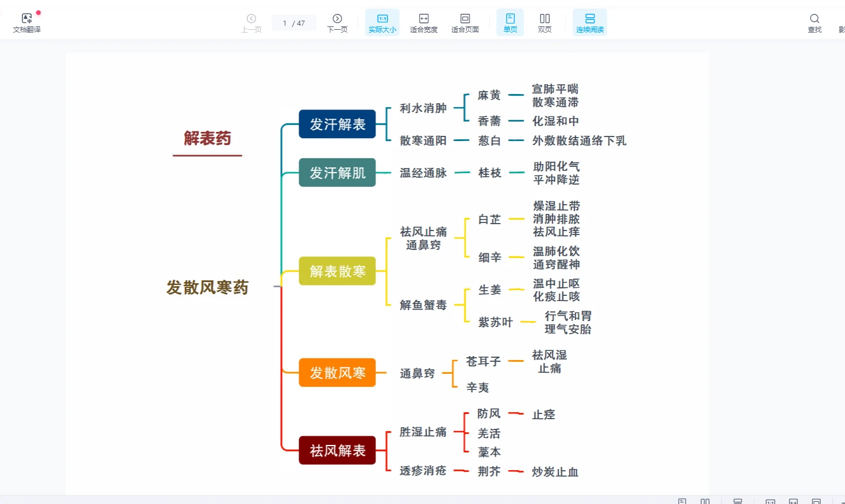Image resolution: width=845 pixels, height=504 pixels.
Task: Click the herb name 葱白
Action: [x=489, y=140]
